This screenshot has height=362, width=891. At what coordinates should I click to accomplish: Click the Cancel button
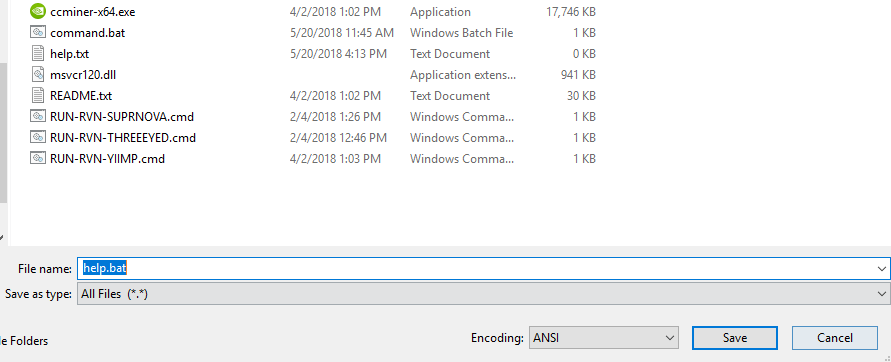tap(834, 338)
